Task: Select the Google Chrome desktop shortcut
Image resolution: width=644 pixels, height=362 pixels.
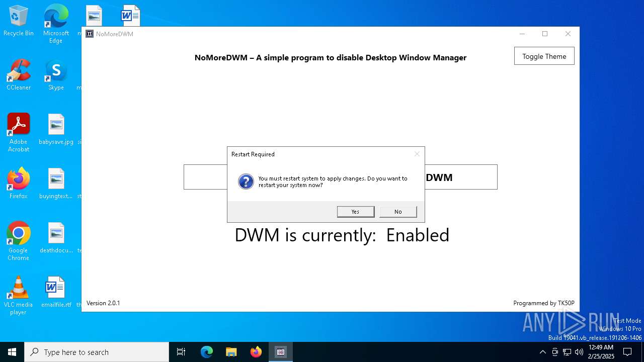Action: point(19,241)
